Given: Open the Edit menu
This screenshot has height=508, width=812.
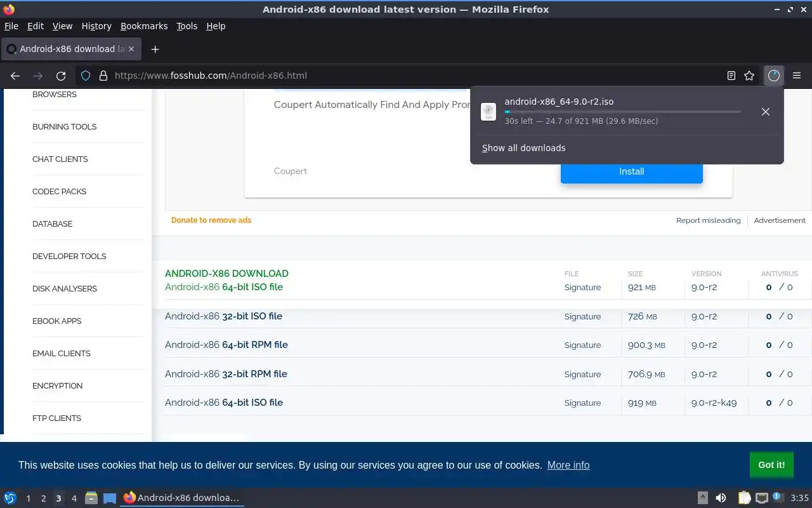Looking at the screenshot, I should [x=36, y=26].
